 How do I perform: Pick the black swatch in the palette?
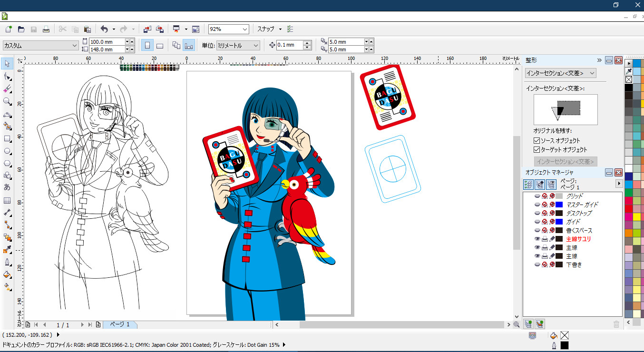(628, 88)
